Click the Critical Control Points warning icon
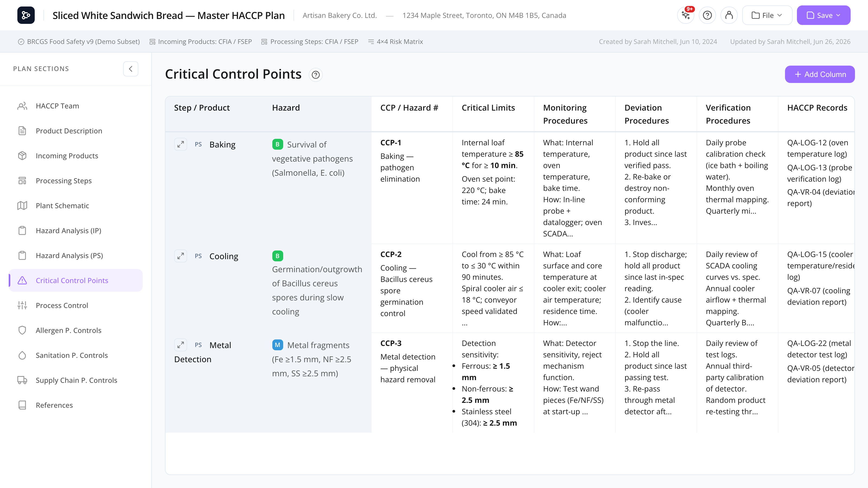 [x=22, y=280]
